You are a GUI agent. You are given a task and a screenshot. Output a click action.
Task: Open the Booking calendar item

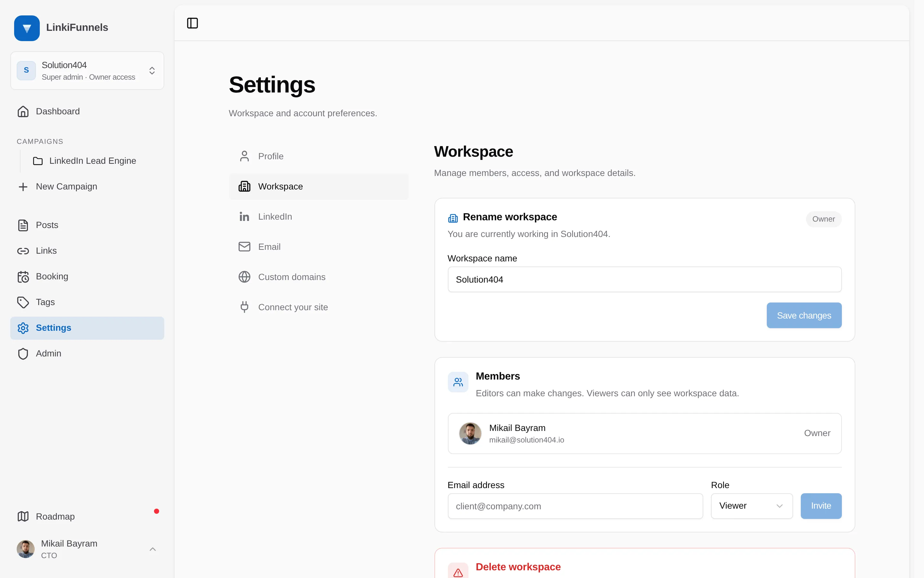click(87, 276)
